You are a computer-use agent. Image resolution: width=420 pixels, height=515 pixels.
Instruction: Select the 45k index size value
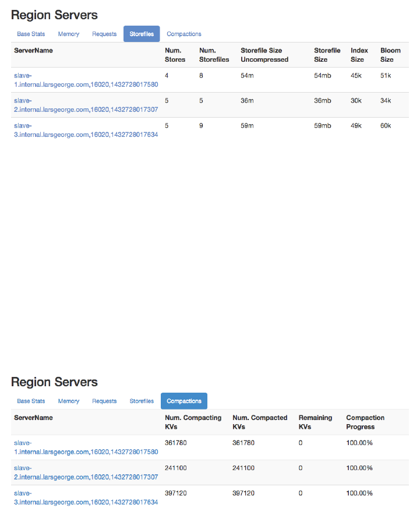[x=356, y=76]
